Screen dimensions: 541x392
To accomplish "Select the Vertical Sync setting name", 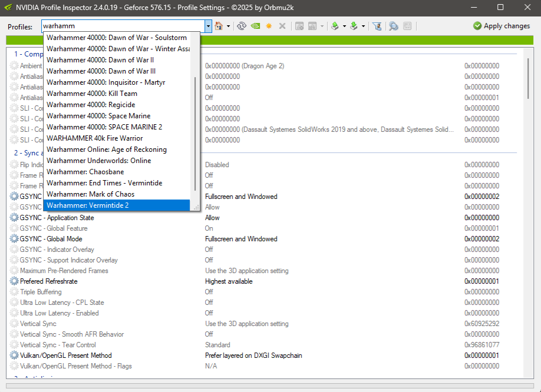I will click(x=38, y=324).
